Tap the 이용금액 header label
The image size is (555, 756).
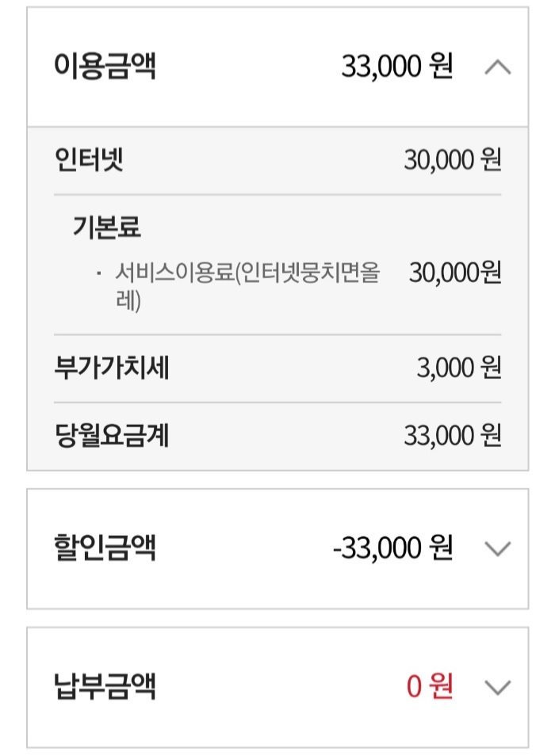pyautogui.click(x=105, y=67)
